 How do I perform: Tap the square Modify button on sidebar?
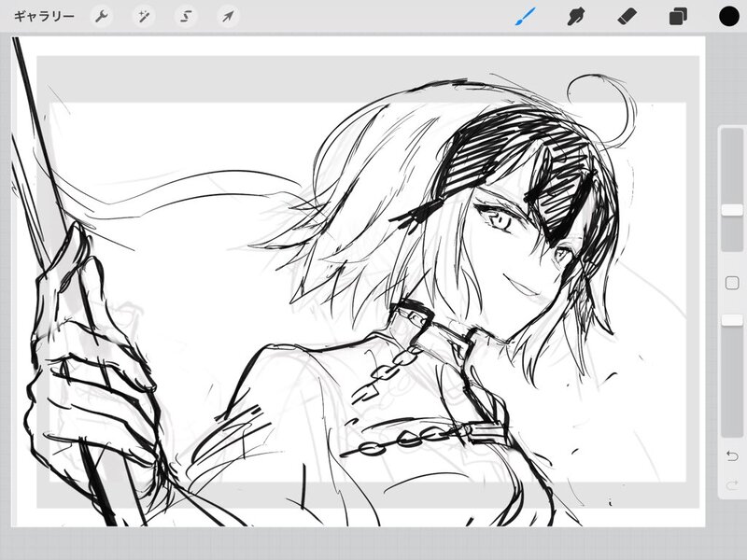(x=732, y=284)
